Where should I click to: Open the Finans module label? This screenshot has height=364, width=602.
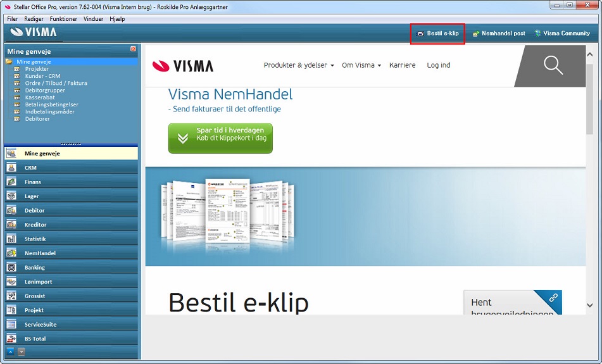(x=33, y=182)
